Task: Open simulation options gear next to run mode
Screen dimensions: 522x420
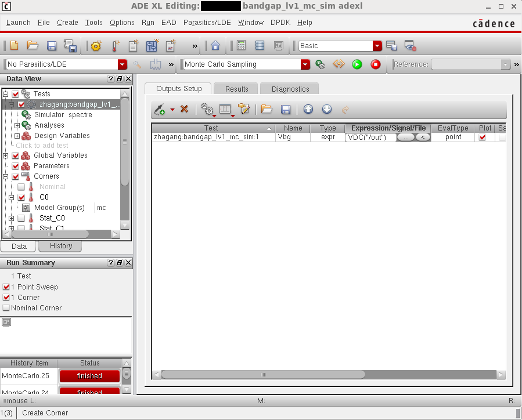Action: coord(320,64)
